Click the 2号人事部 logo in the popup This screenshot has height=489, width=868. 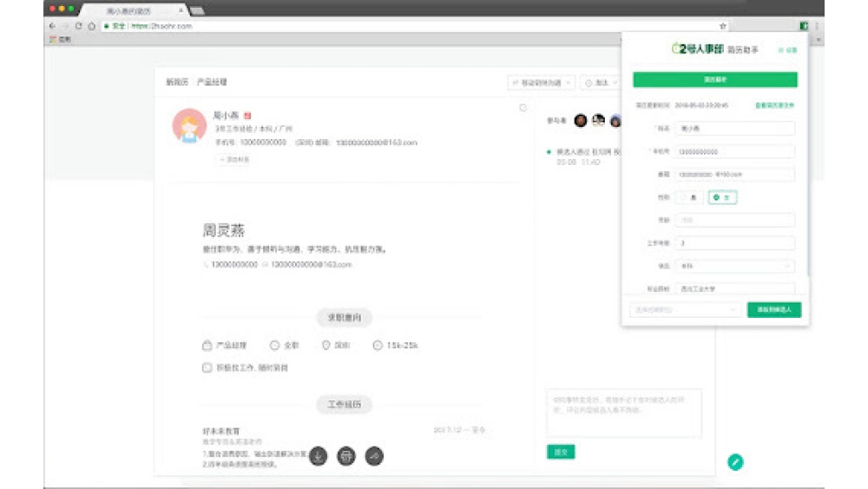[698, 49]
